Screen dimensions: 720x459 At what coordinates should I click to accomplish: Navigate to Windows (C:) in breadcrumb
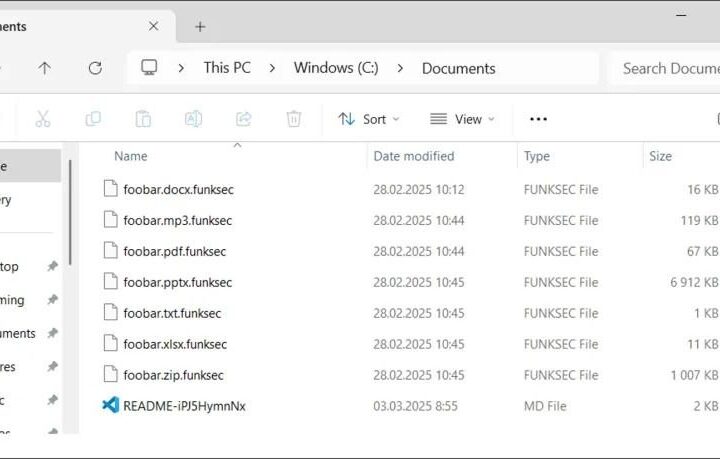[336, 68]
